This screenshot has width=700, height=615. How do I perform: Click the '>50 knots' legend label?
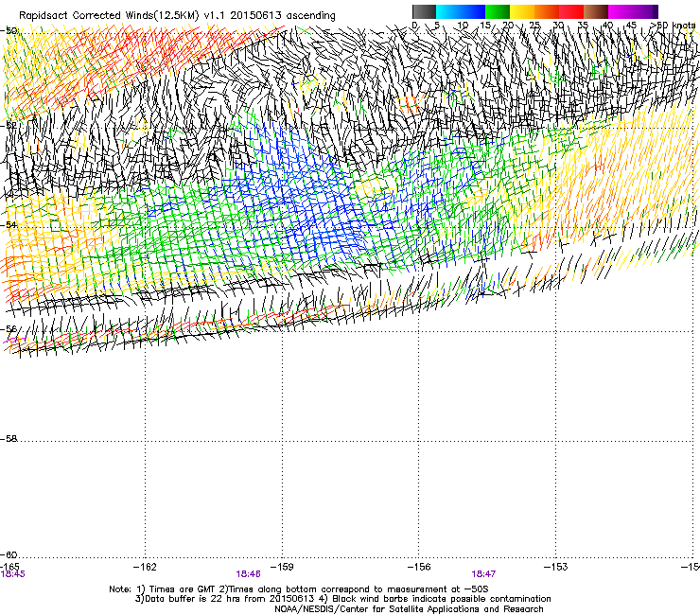pos(673,26)
